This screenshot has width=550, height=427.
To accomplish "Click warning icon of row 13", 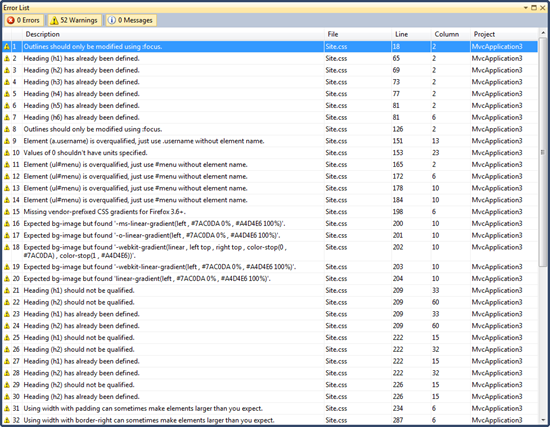I will pyautogui.click(x=7, y=188).
